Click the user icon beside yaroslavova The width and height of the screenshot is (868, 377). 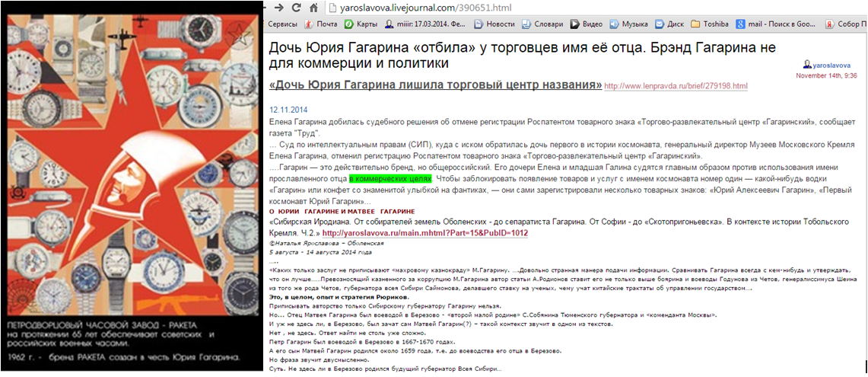808,65
